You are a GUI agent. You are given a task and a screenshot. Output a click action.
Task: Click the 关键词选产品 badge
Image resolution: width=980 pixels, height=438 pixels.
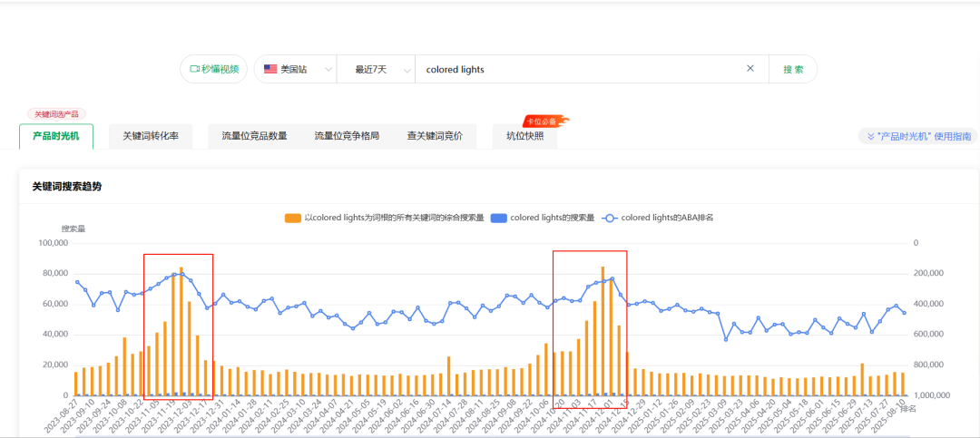56,114
